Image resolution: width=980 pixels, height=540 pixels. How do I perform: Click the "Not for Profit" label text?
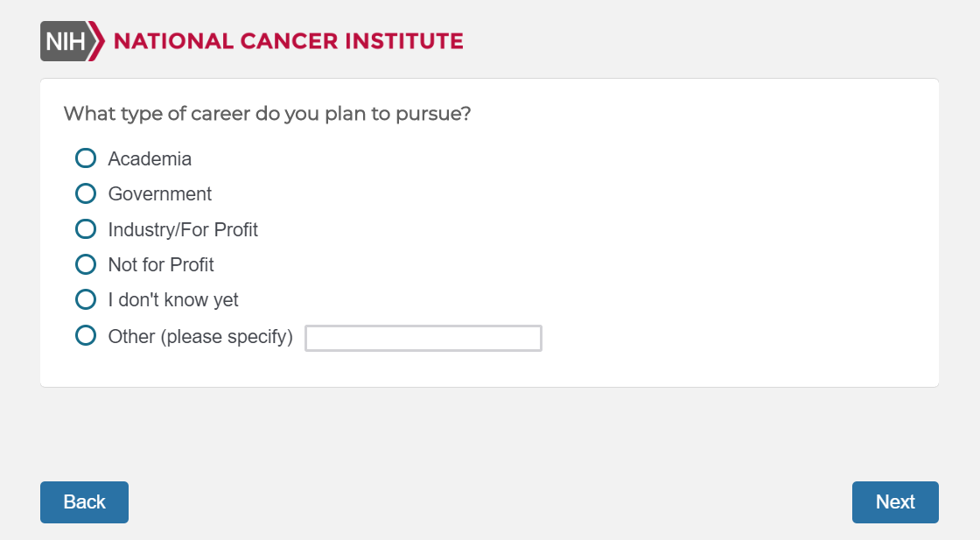pos(161,265)
